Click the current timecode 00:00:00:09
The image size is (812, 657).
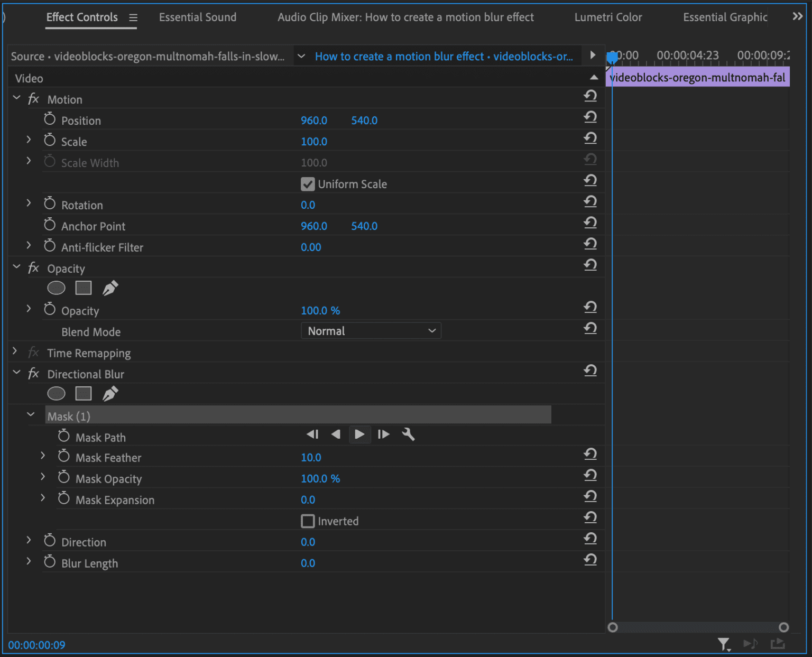coord(36,645)
